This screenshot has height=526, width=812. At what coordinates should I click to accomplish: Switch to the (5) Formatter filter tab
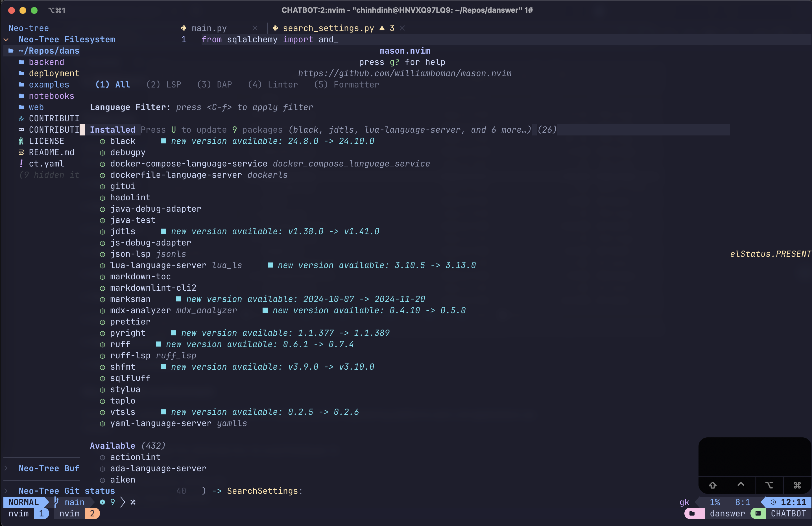tap(346, 85)
